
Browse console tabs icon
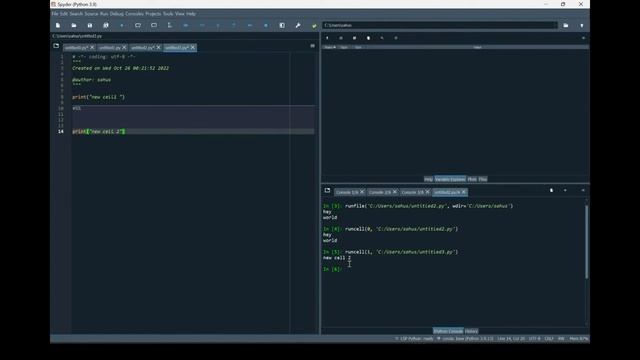(327, 191)
